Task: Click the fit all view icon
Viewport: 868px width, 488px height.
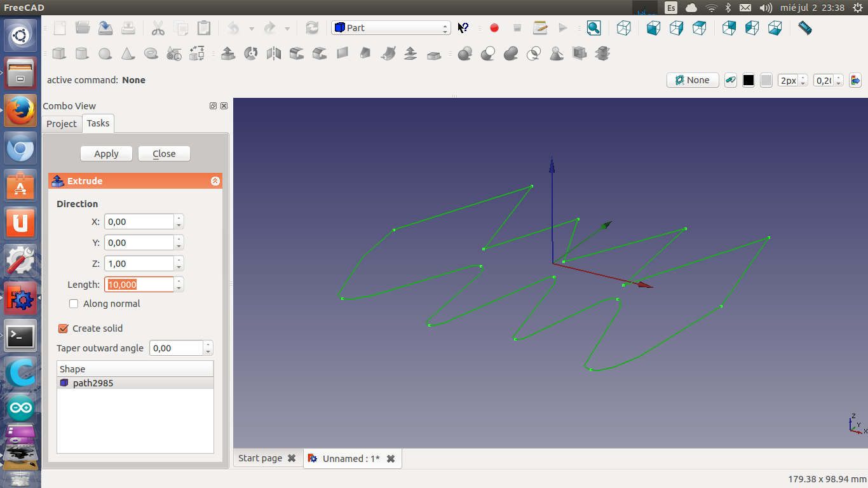Action: 593,28
